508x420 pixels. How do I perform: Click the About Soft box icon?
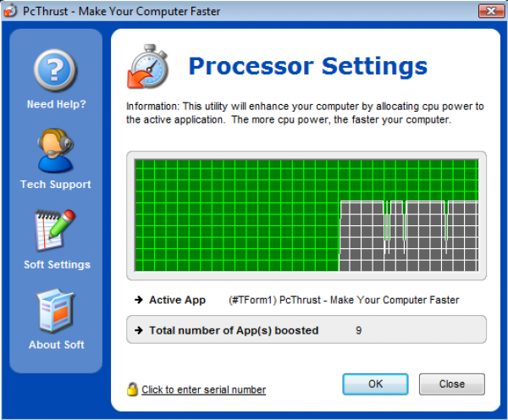pos(56,311)
